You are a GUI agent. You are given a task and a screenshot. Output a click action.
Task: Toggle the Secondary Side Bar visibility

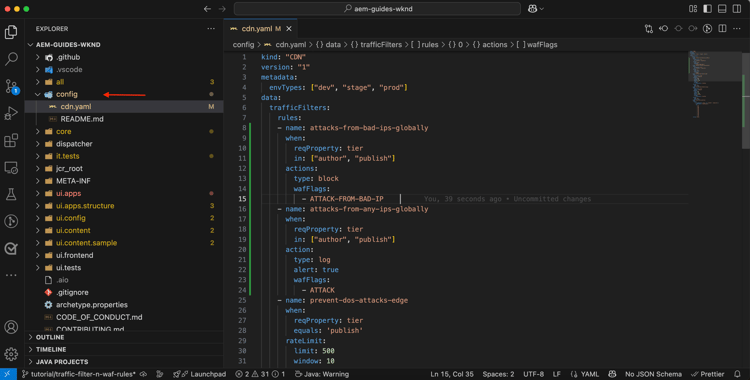click(x=737, y=9)
